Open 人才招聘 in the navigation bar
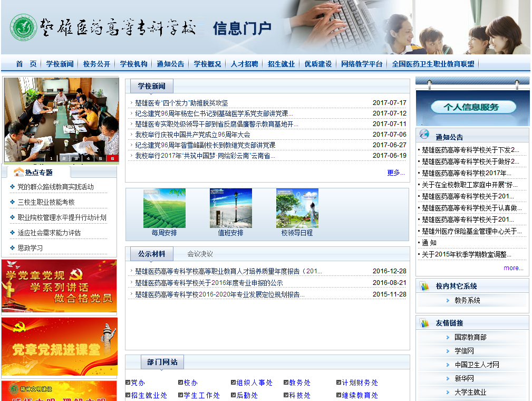The image size is (532, 401). (x=244, y=64)
